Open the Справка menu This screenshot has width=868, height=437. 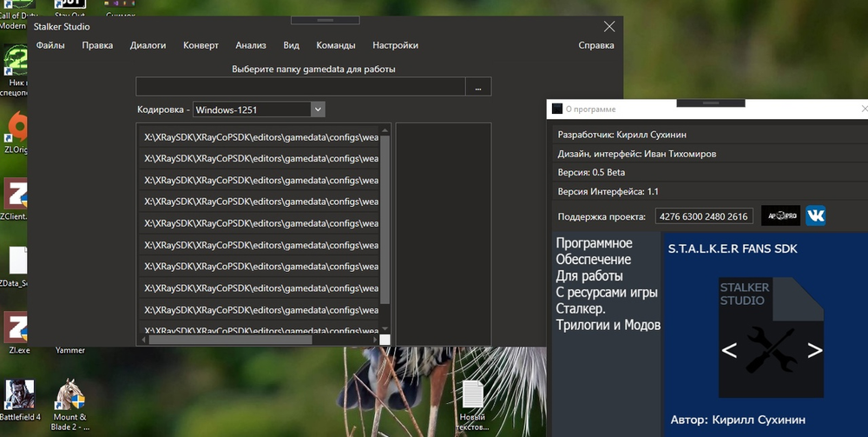coord(595,45)
